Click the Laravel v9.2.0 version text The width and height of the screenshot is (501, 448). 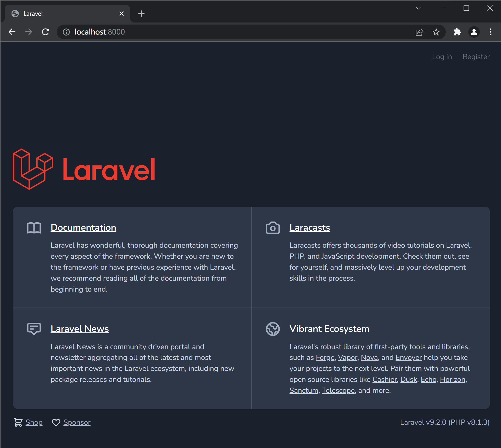pyautogui.click(x=445, y=422)
